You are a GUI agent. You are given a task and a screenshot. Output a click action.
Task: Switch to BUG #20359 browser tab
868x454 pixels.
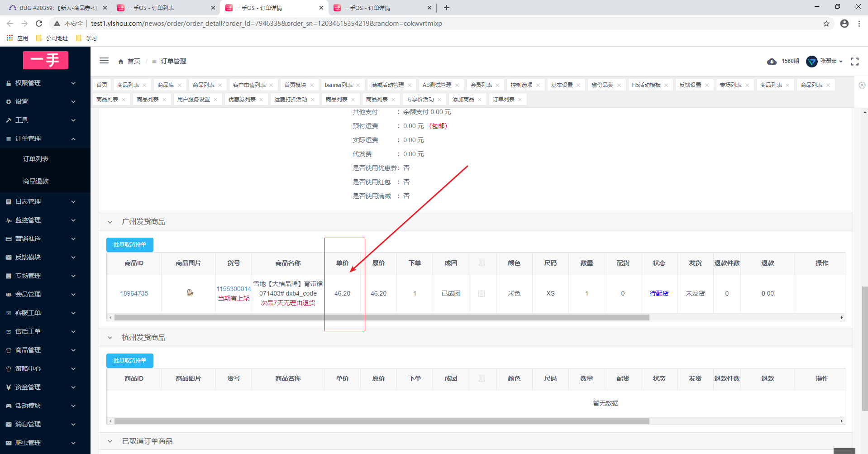(58, 8)
